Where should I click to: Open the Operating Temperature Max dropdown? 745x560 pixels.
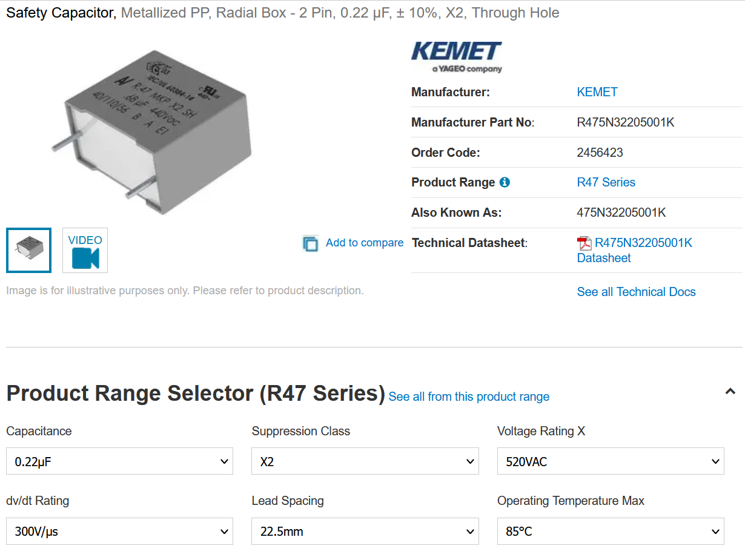click(x=611, y=531)
